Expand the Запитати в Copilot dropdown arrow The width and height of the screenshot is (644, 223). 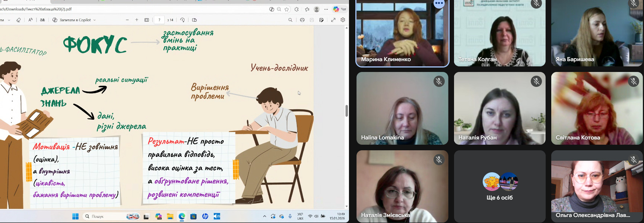pyautogui.click(x=95, y=20)
